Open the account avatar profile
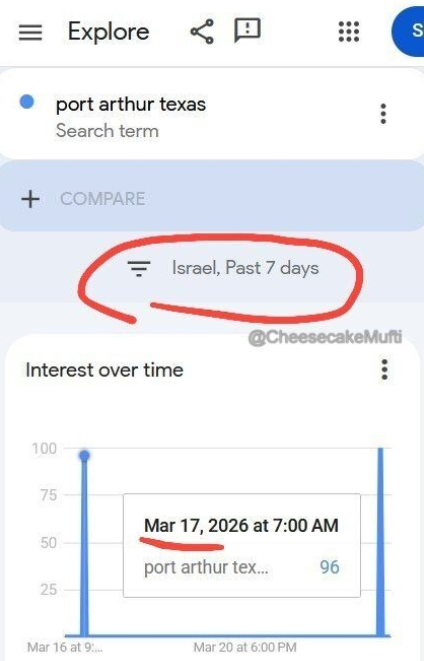The height and width of the screenshot is (661, 424). tap(408, 32)
